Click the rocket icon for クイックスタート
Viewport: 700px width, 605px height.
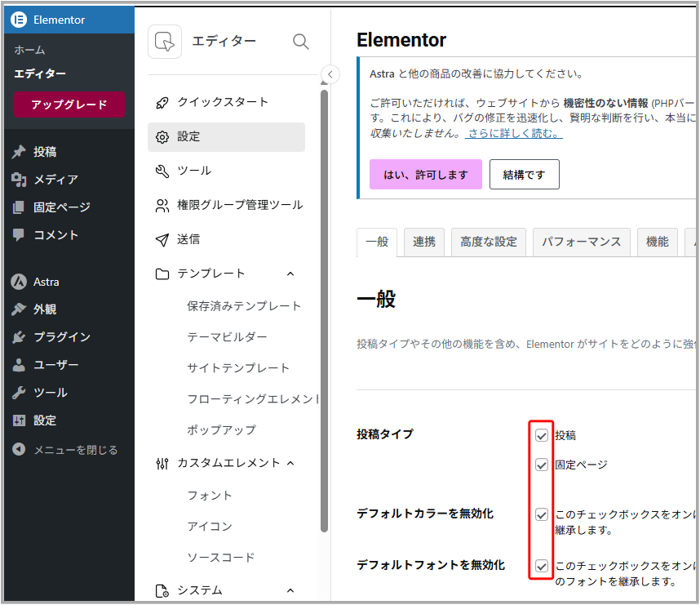162,103
